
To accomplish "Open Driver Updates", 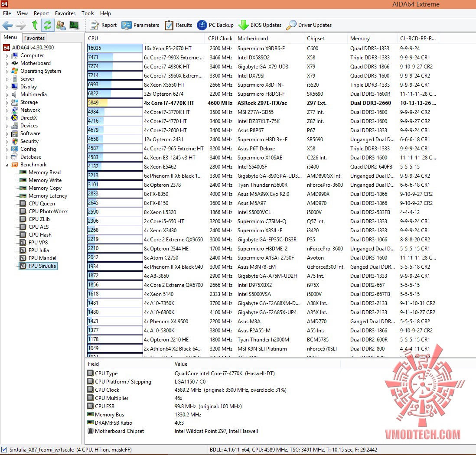I will tap(309, 25).
